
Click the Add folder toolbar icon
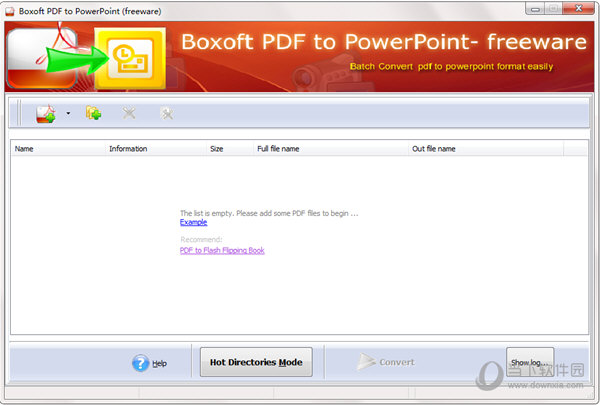(94, 113)
